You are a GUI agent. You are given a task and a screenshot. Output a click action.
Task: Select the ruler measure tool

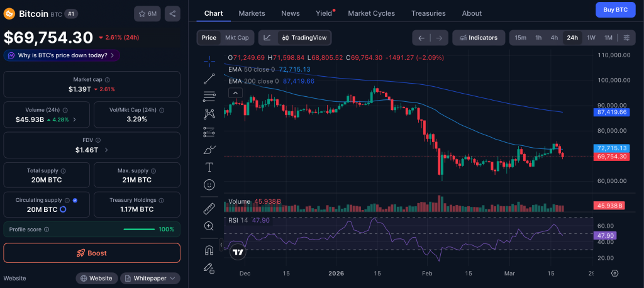[209, 208]
